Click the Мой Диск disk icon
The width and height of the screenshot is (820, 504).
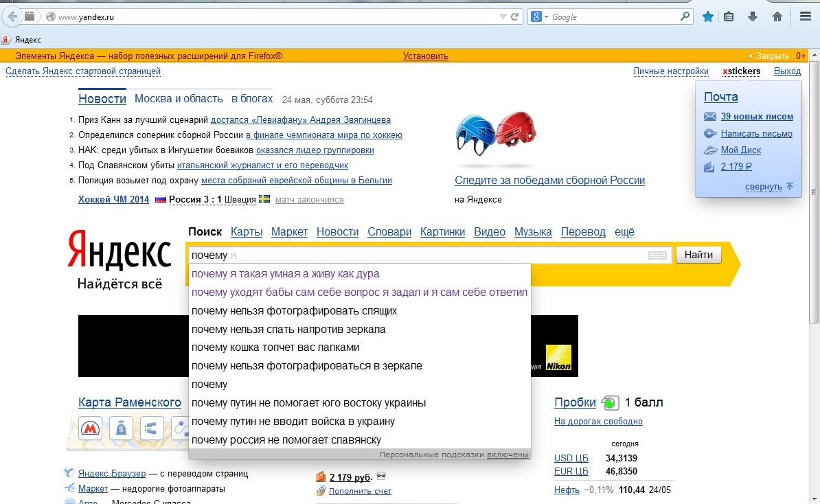(710, 150)
